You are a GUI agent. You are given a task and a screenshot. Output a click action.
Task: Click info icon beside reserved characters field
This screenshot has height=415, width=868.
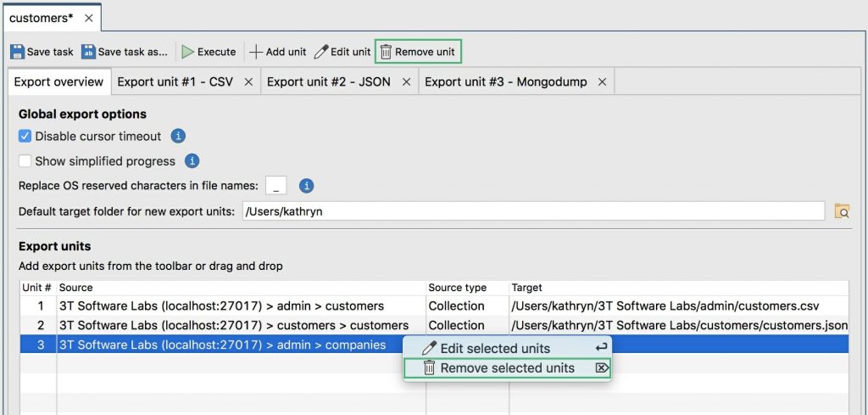click(307, 186)
